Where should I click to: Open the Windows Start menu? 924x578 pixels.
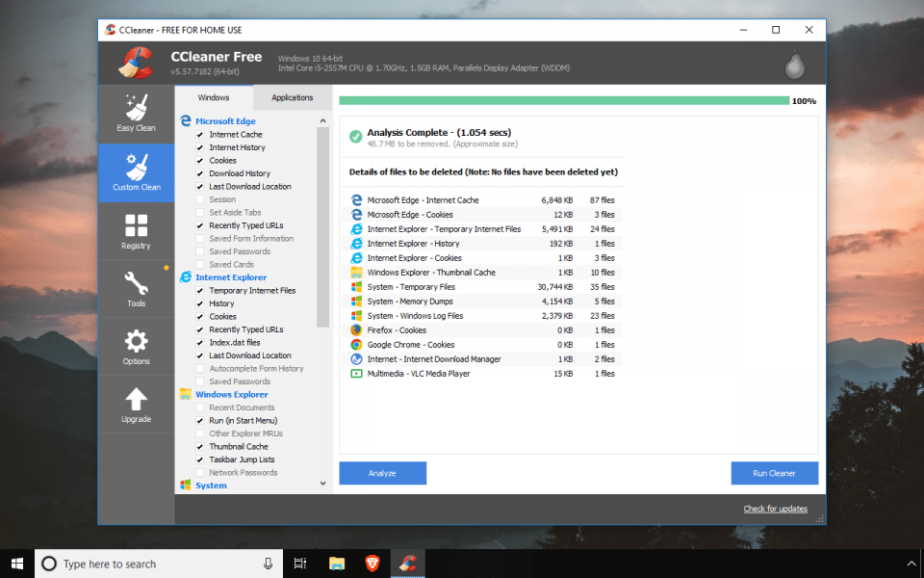pyautogui.click(x=17, y=564)
